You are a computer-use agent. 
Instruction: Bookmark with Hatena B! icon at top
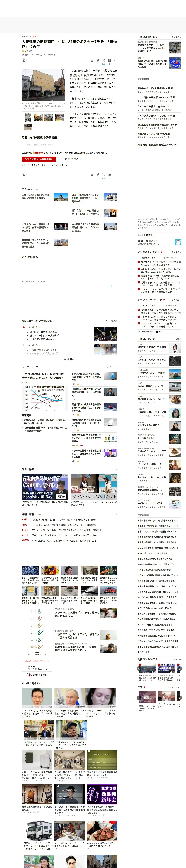(109, 61)
